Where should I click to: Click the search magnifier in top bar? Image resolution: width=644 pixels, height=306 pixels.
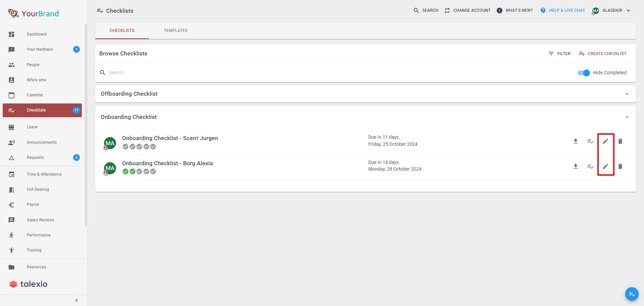click(x=416, y=10)
